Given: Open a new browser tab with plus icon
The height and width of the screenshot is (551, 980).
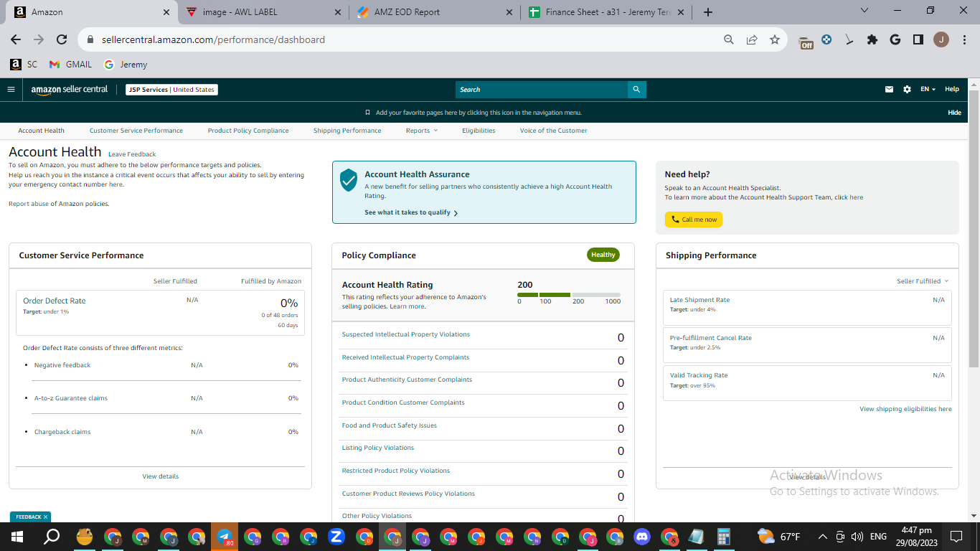Looking at the screenshot, I should [x=708, y=12].
